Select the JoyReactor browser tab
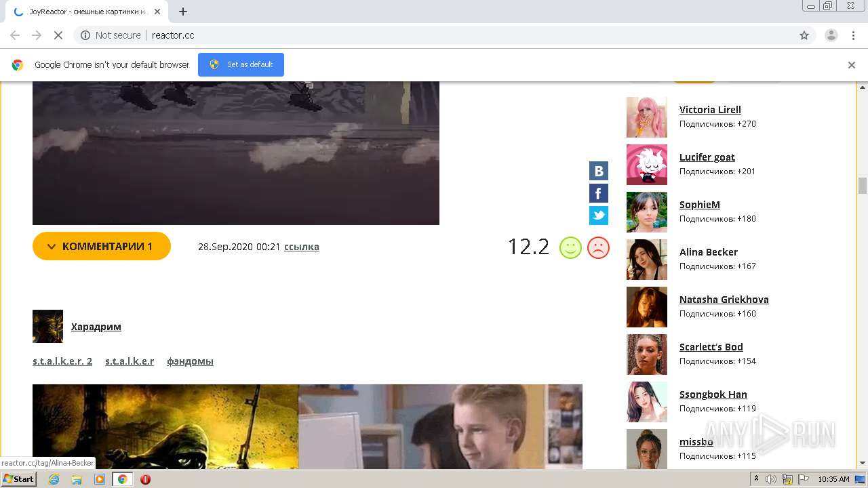 click(87, 12)
